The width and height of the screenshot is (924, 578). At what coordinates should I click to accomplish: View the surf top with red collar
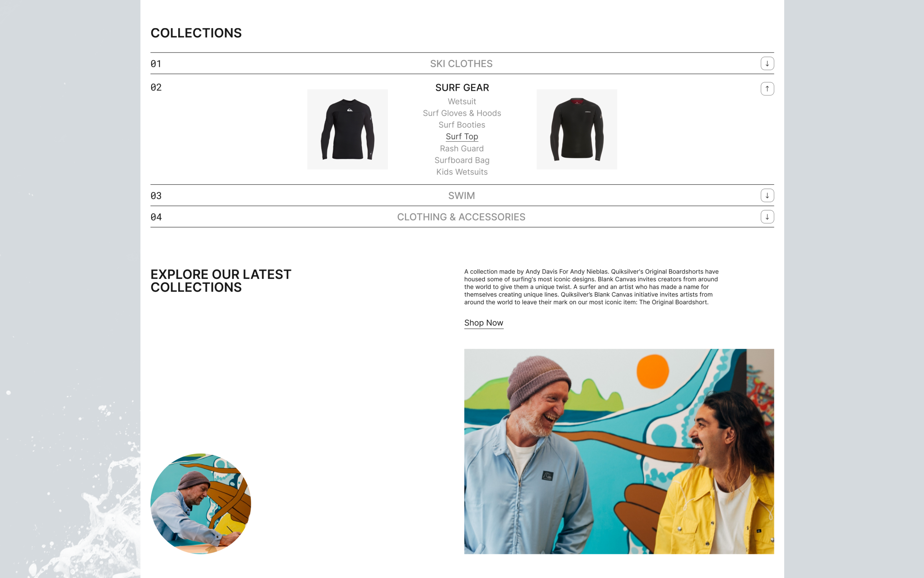tap(577, 129)
